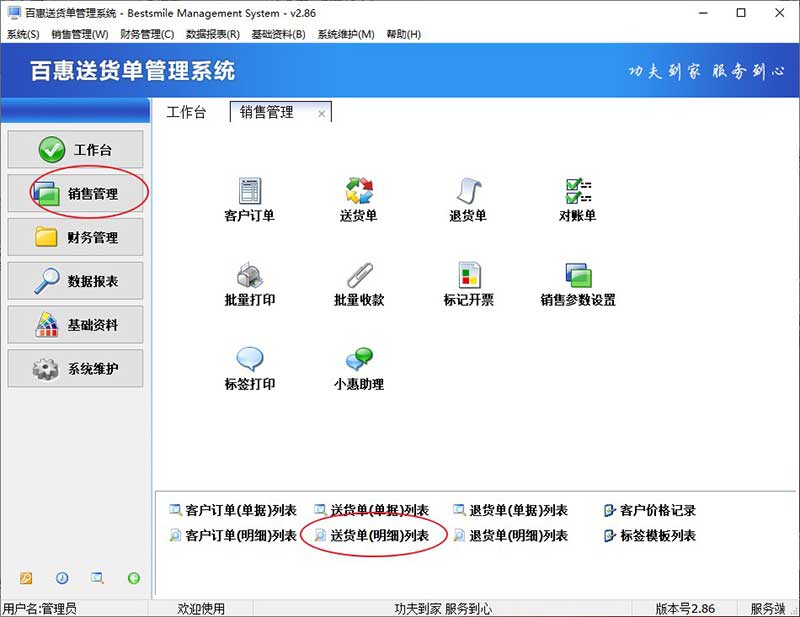Open 退货单(单据)列表 link
800x617 pixels.
[511, 510]
